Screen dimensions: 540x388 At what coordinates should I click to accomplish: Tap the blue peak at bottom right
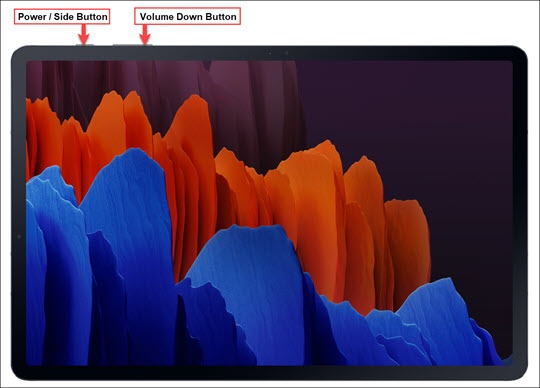441,317
